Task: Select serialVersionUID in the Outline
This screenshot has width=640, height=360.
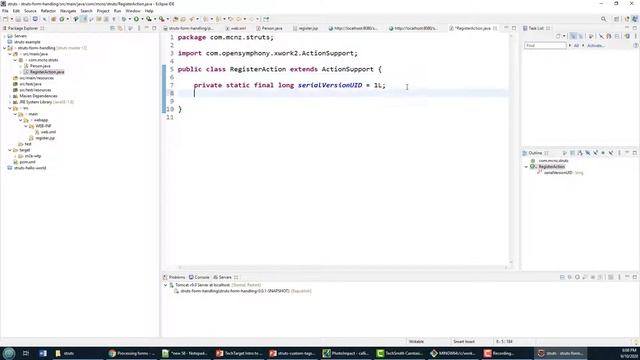Action: click(558, 173)
